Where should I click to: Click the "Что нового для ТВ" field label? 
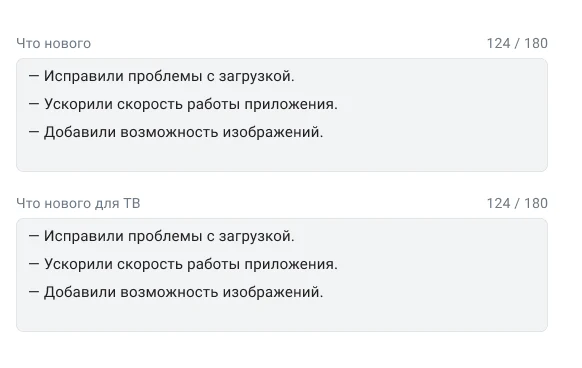78,203
